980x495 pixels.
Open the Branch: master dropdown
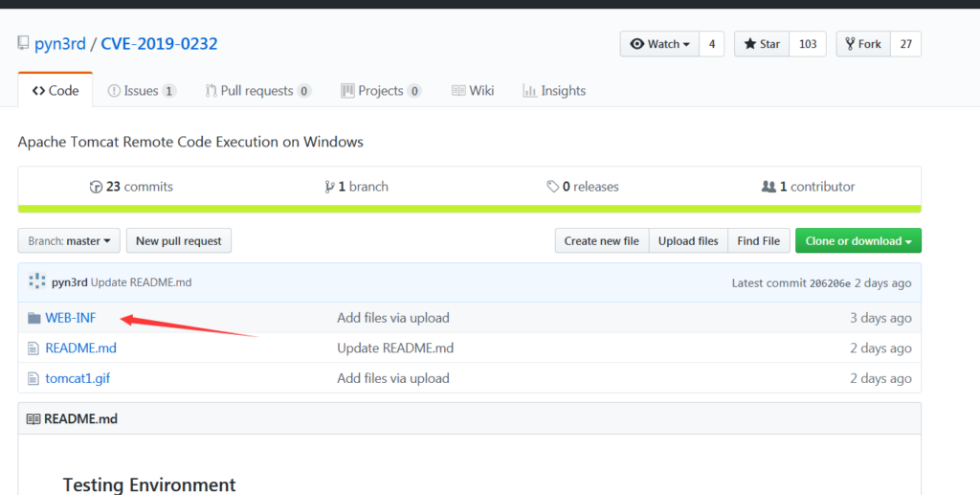69,240
